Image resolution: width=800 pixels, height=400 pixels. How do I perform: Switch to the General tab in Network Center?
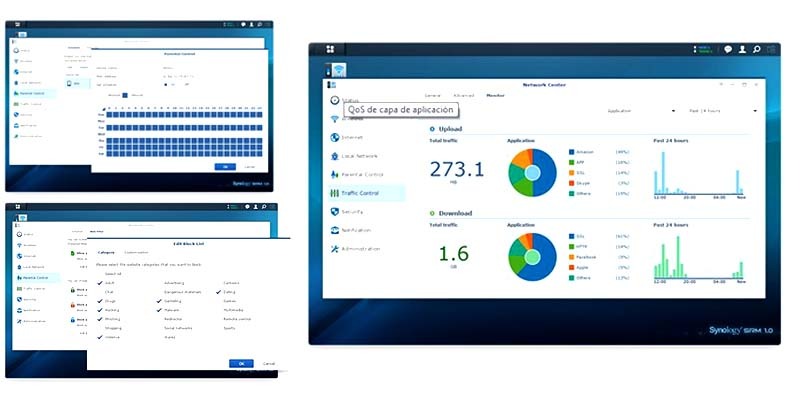click(433, 95)
